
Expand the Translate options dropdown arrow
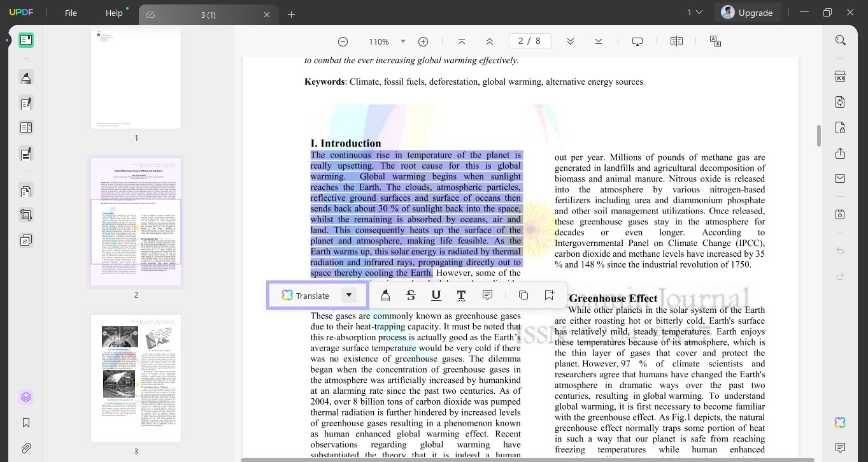coord(348,295)
